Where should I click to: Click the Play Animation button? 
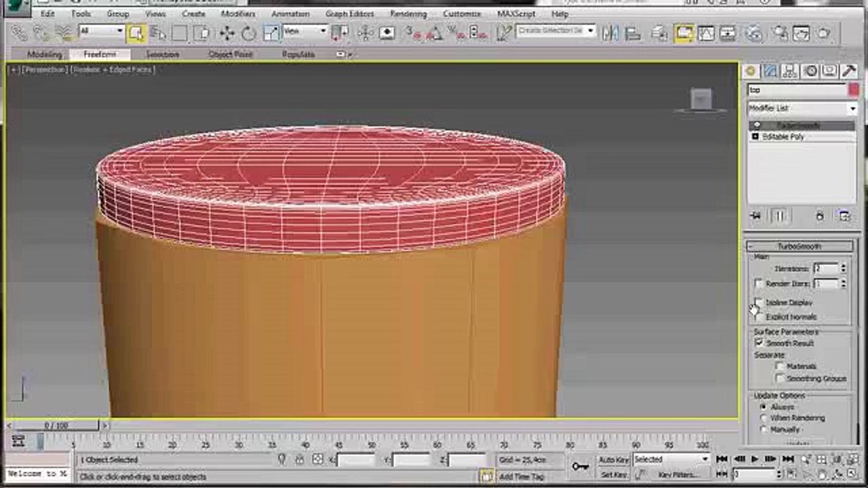[755, 460]
